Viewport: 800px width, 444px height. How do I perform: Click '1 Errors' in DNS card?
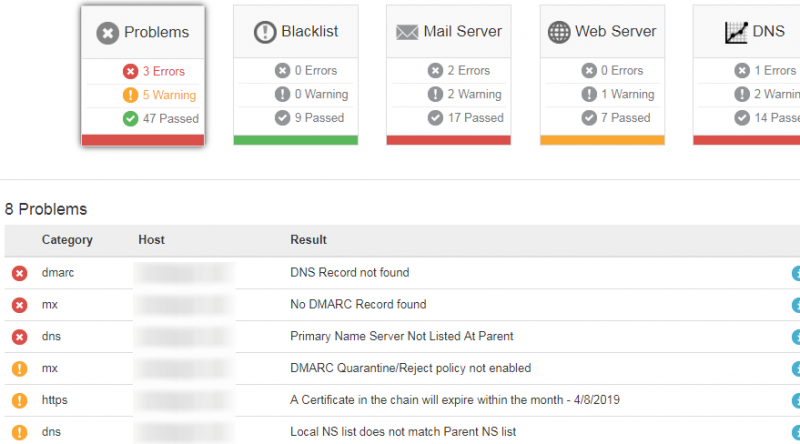point(775,70)
